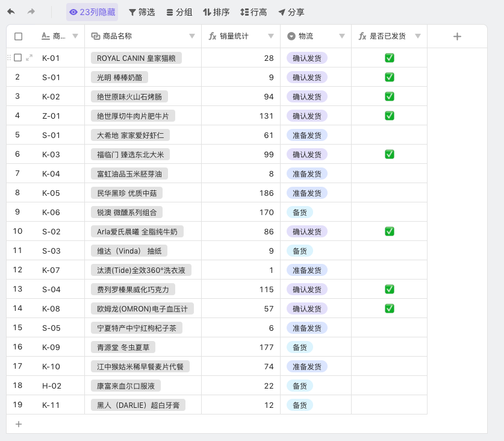Click the undo arrow icon
The image size is (504, 441).
[11, 12]
